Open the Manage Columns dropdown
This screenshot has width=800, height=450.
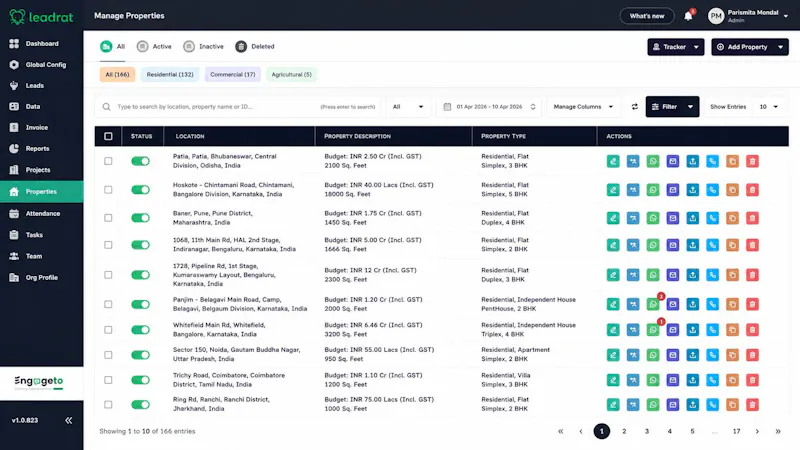point(583,107)
